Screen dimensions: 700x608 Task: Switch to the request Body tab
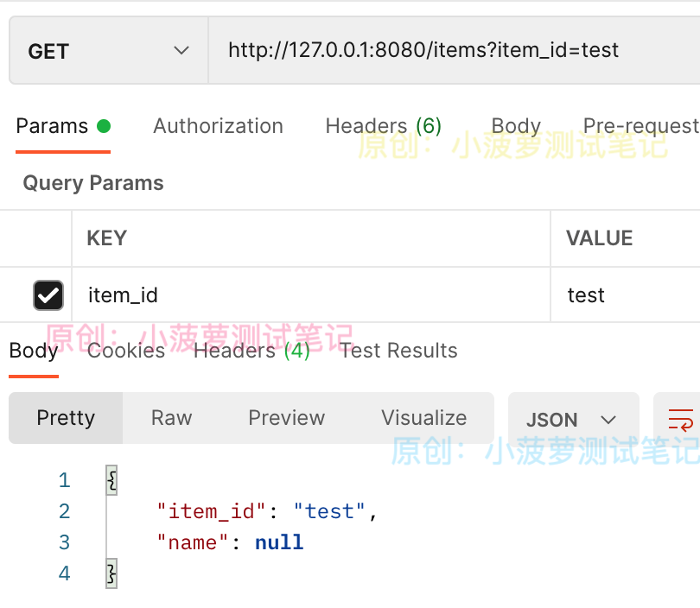click(x=516, y=126)
